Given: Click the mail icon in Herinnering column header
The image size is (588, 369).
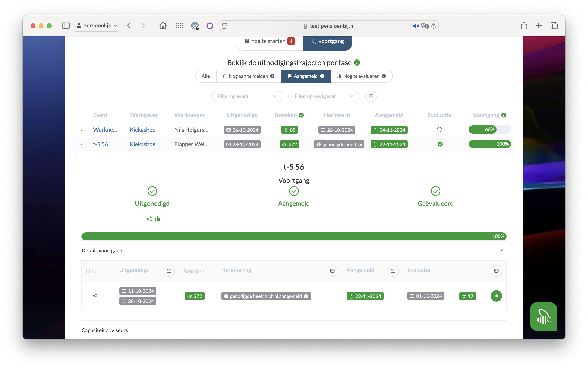Looking at the screenshot, I should pos(332,271).
